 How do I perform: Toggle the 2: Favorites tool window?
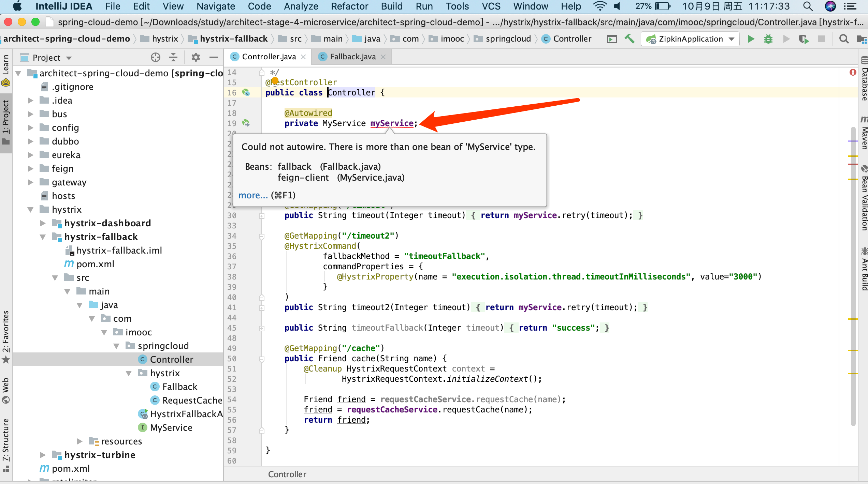coord(6,337)
